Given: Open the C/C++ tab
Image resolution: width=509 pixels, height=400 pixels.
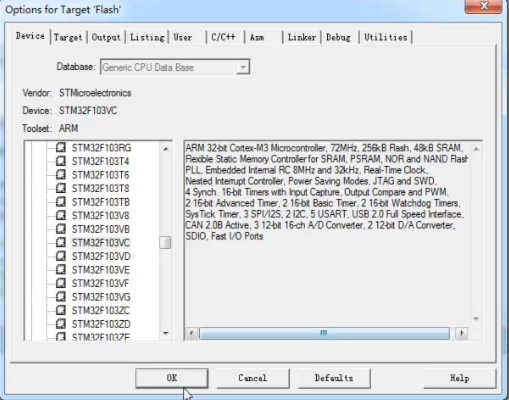Looking at the screenshot, I should [x=223, y=37].
